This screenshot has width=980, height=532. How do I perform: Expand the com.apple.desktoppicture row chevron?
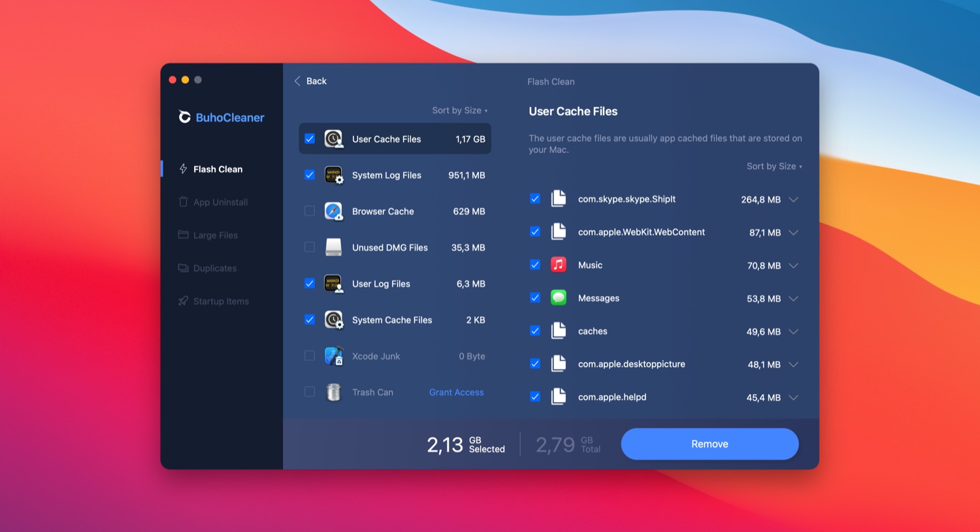click(794, 365)
